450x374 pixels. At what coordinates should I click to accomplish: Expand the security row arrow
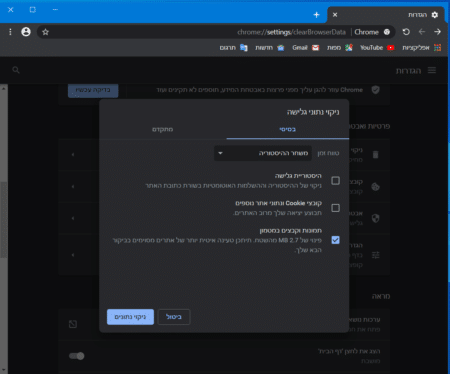point(73,218)
